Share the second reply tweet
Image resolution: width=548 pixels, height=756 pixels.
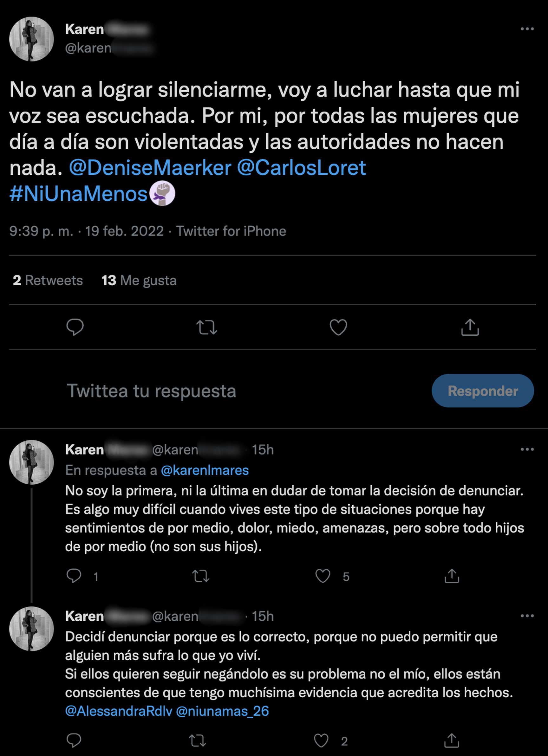(452, 740)
